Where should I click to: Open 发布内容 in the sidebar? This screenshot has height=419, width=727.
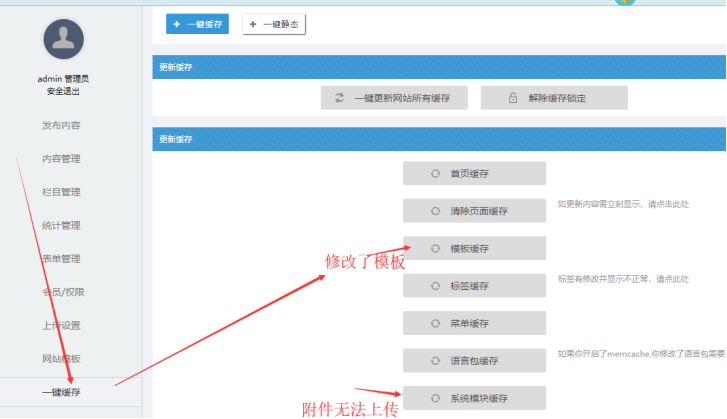[x=62, y=125]
